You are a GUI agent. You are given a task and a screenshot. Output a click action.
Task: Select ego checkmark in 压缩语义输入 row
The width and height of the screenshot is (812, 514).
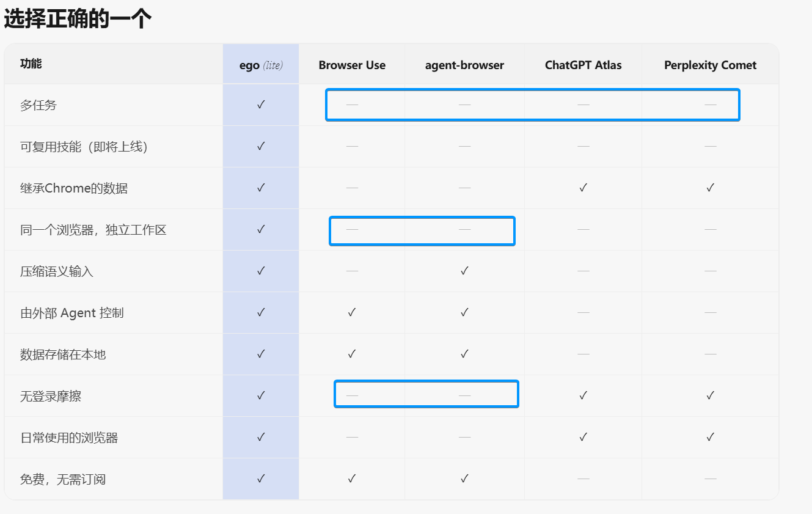(261, 271)
